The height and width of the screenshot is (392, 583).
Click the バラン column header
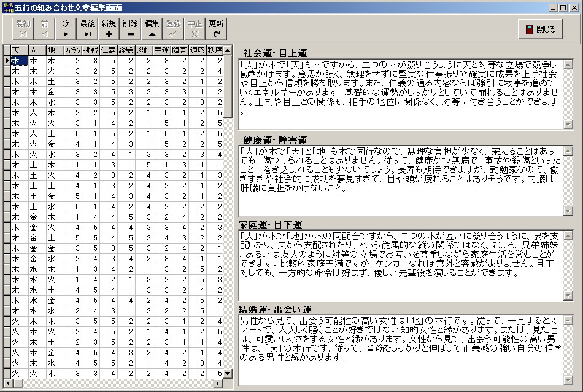pos(73,50)
